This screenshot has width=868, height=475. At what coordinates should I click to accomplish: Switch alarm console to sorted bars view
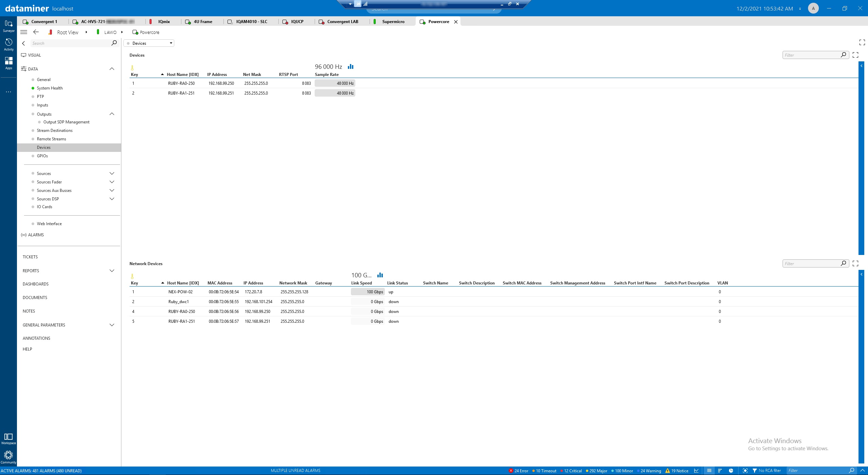tap(720, 471)
